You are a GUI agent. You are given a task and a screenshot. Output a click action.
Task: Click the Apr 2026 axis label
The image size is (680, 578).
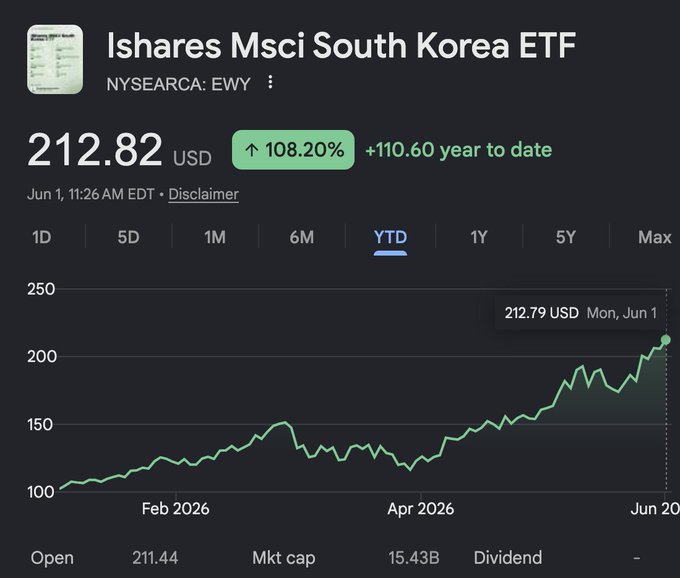(421, 509)
